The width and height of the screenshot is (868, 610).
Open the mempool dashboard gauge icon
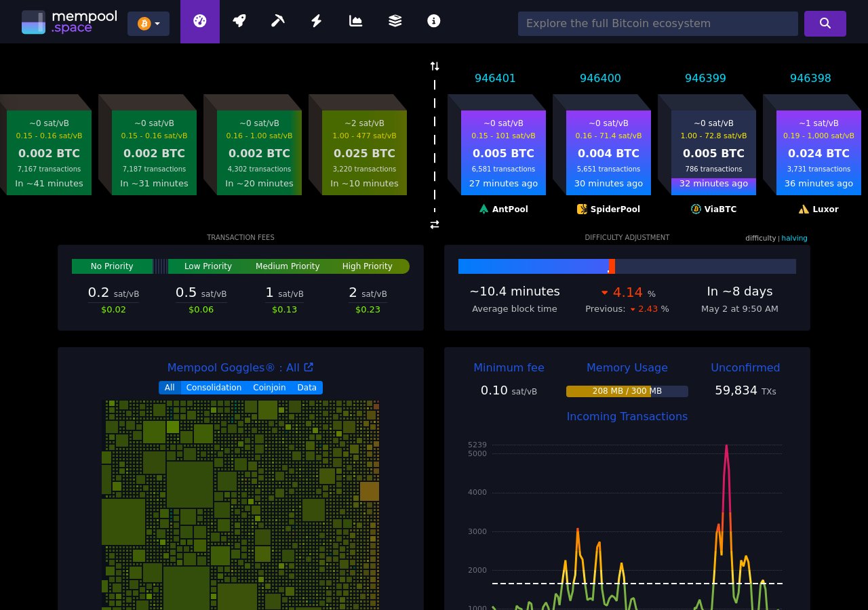[199, 21]
